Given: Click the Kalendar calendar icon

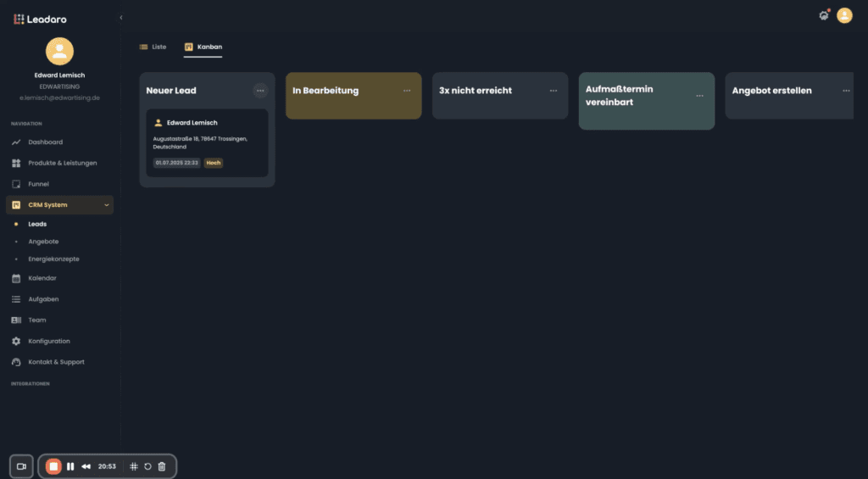Looking at the screenshot, I should 16,279.
